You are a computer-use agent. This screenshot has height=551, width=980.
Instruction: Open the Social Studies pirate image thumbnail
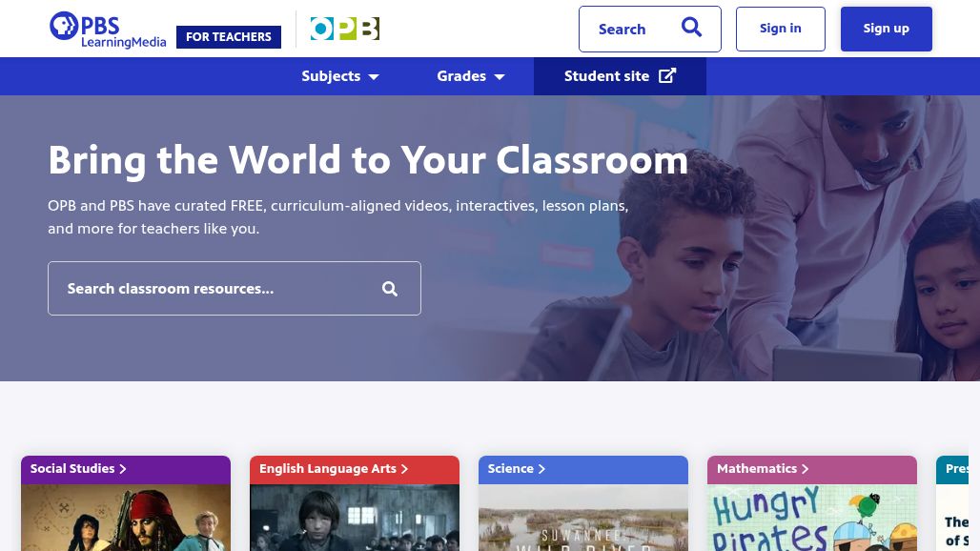pyautogui.click(x=126, y=518)
